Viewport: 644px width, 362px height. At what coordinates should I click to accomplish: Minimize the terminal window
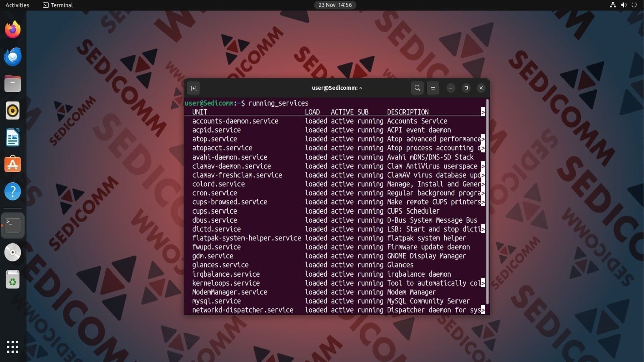[x=451, y=88]
